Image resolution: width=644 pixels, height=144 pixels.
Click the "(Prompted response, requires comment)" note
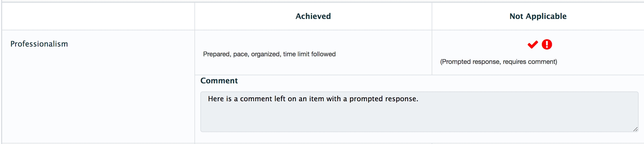(498, 62)
